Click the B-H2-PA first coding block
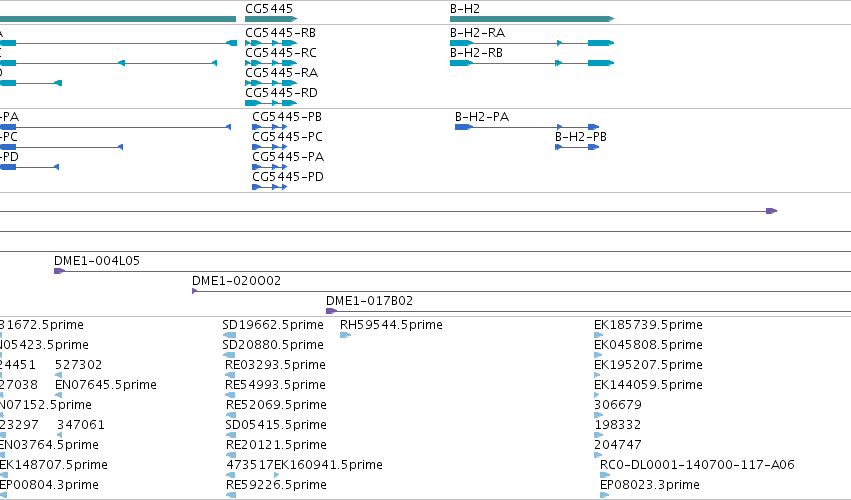The height and width of the screenshot is (500, 851). [464, 127]
